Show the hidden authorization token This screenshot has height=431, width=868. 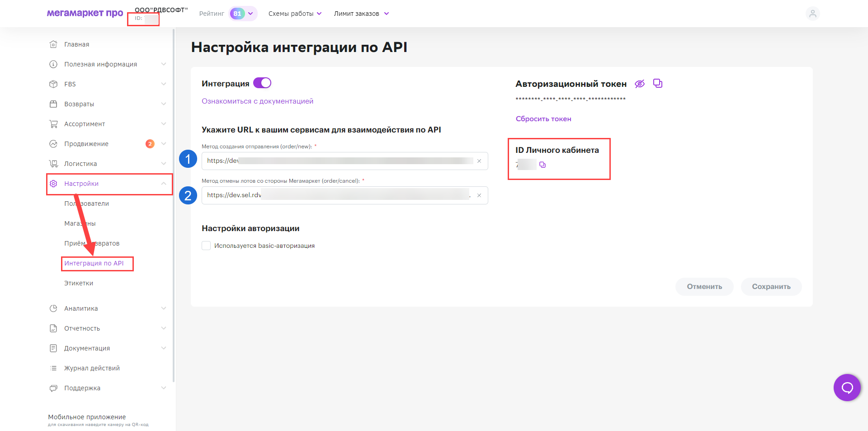click(639, 84)
